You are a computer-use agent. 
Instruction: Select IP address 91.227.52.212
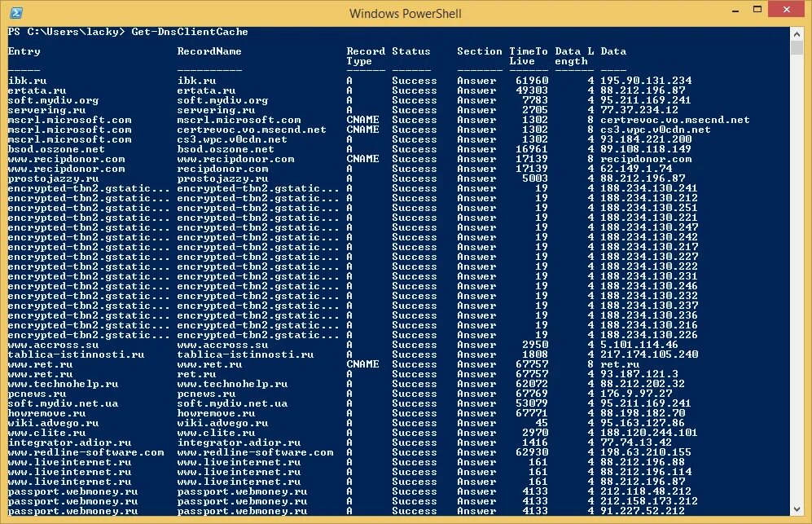(x=643, y=512)
